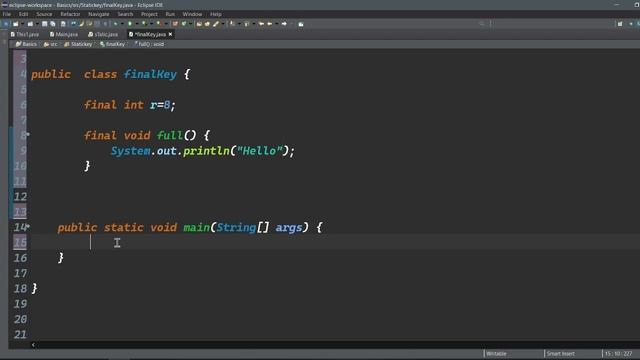The width and height of the screenshot is (640, 360).
Task: Open the Navigate menu
Action: pyautogui.click(x=98, y=14)
